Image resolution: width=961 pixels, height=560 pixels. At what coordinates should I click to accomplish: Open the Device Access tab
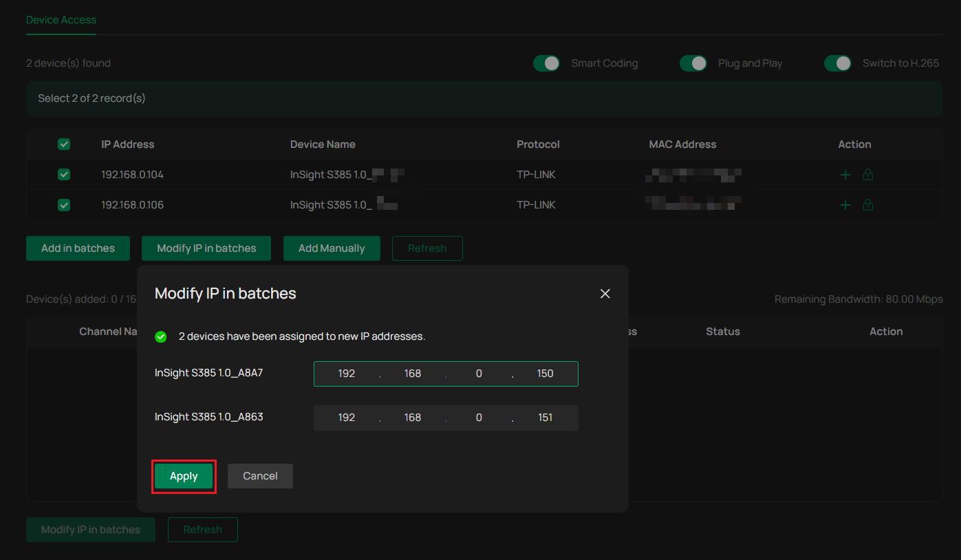(x=61, y=20)
